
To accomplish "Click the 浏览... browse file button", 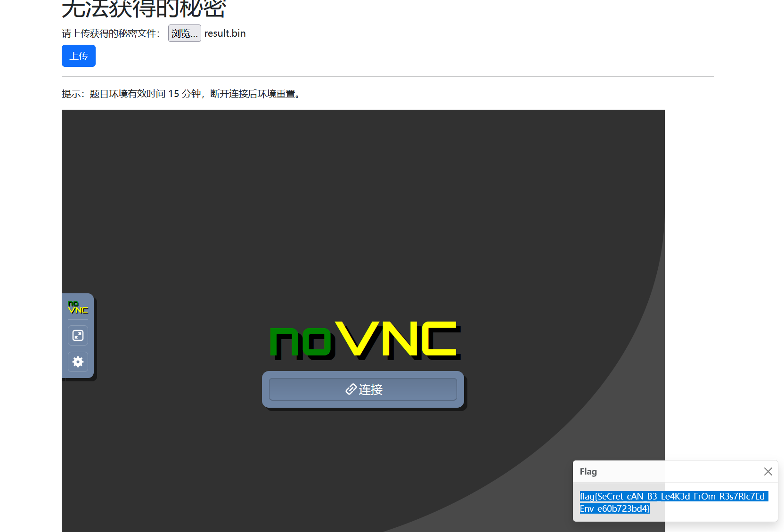I will click(x=184, y=33).
